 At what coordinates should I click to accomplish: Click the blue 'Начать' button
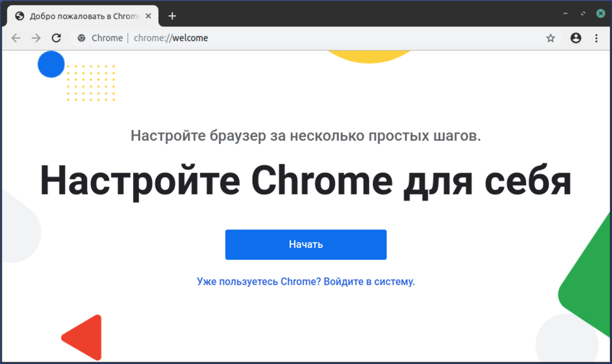click(305, 245)
